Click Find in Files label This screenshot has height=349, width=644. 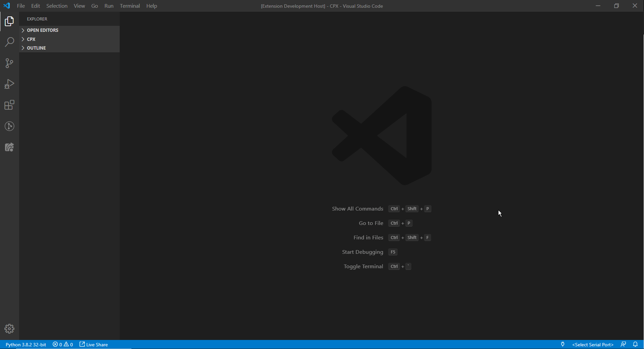[368, 237]
